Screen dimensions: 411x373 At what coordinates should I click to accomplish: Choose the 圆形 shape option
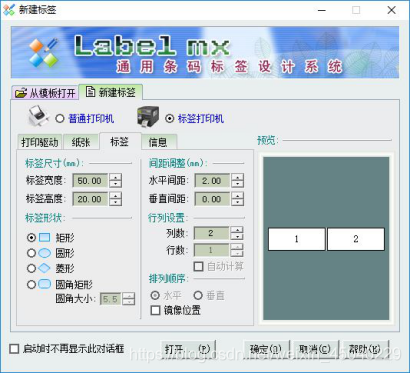[x=31, y=253]
